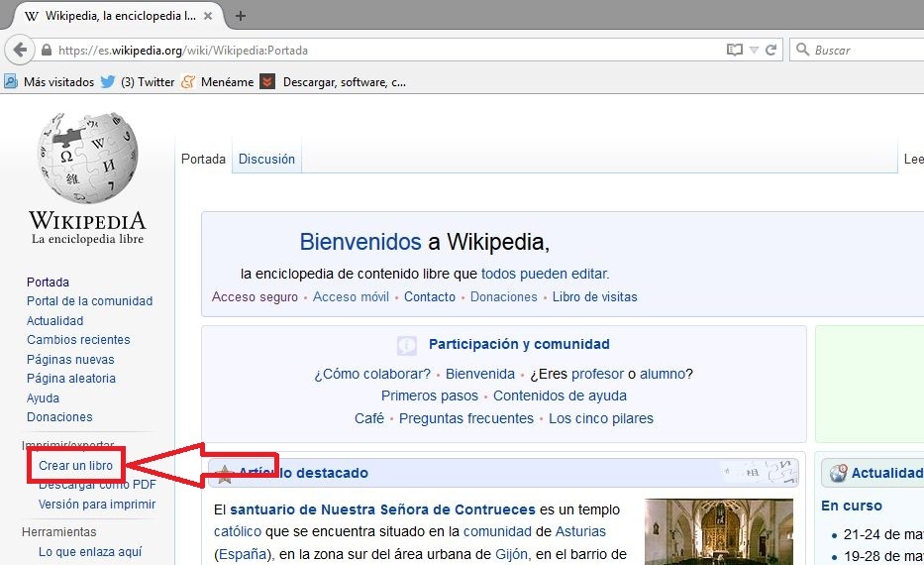Reload the page with the refresh icon
924x565 pixels.
(x=770, y=51)
